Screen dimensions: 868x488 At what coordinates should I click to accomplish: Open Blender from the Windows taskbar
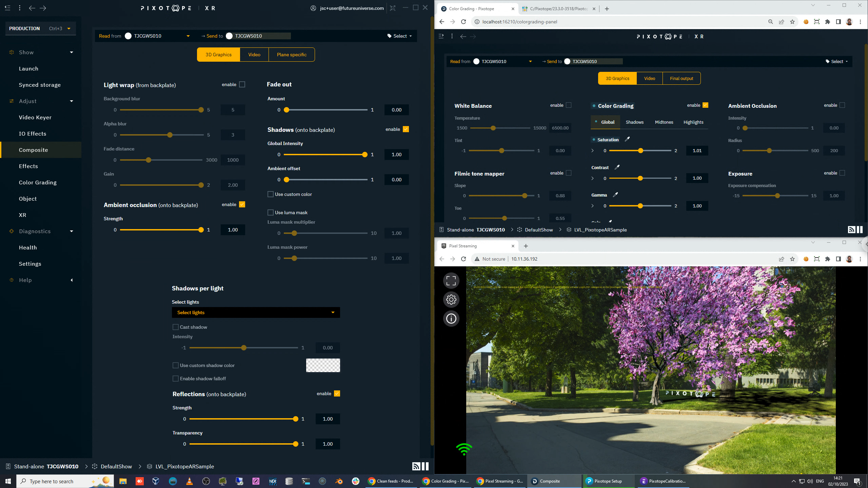point(339,481)
